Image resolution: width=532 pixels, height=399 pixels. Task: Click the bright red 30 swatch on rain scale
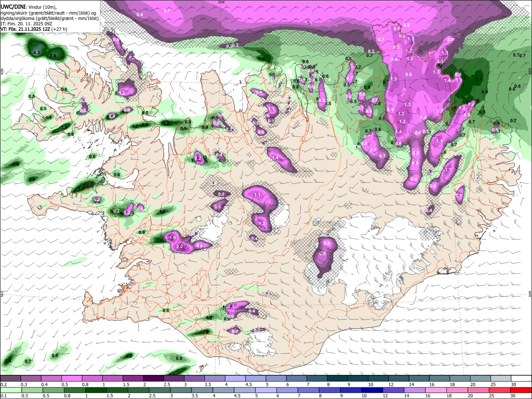click(x=520, y=390)
